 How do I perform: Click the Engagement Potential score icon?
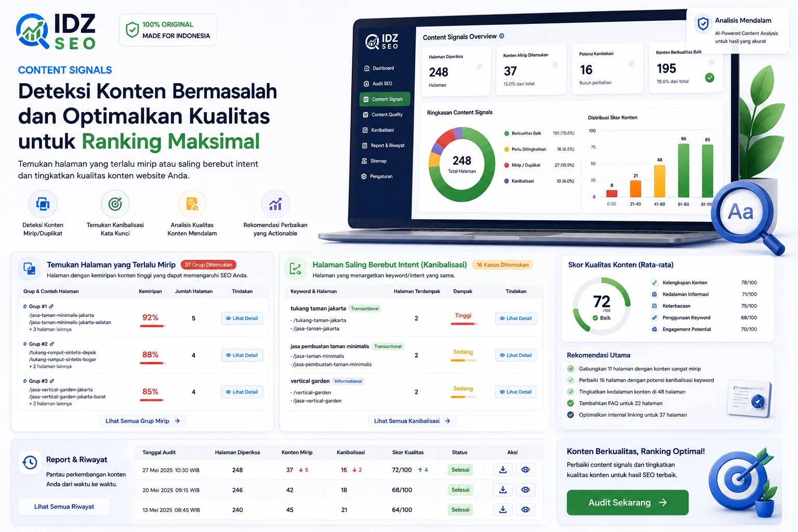[655, 329]
